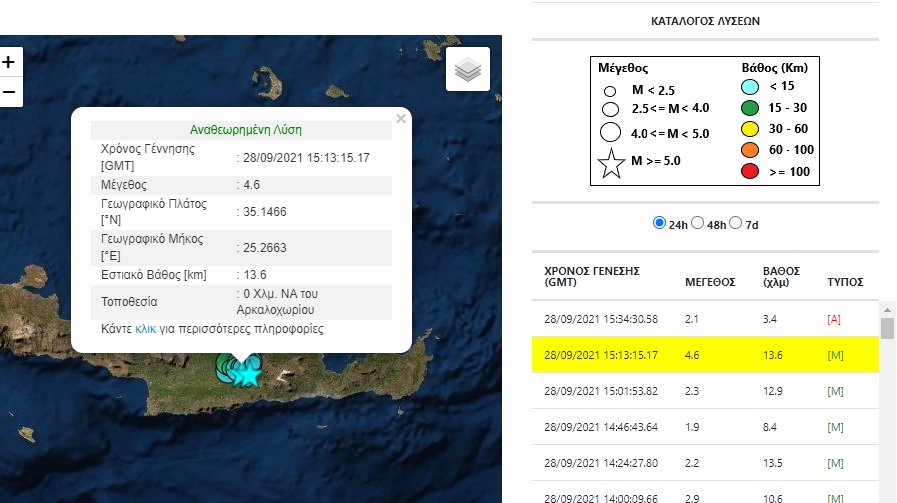Select the highlighted 15:13:15.17 earthquake row
This screenshot has width=897, height=503.
pos(700,354)
